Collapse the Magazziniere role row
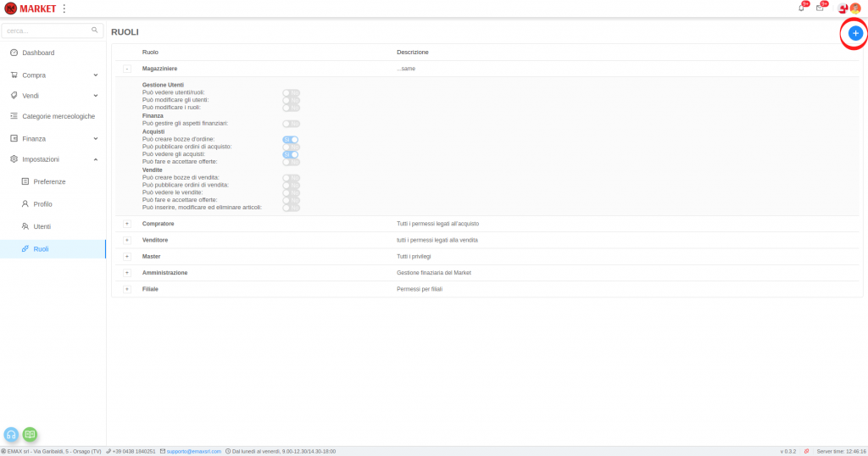The height and width of the screenshot is (456, 868). [x=127, y=69]
